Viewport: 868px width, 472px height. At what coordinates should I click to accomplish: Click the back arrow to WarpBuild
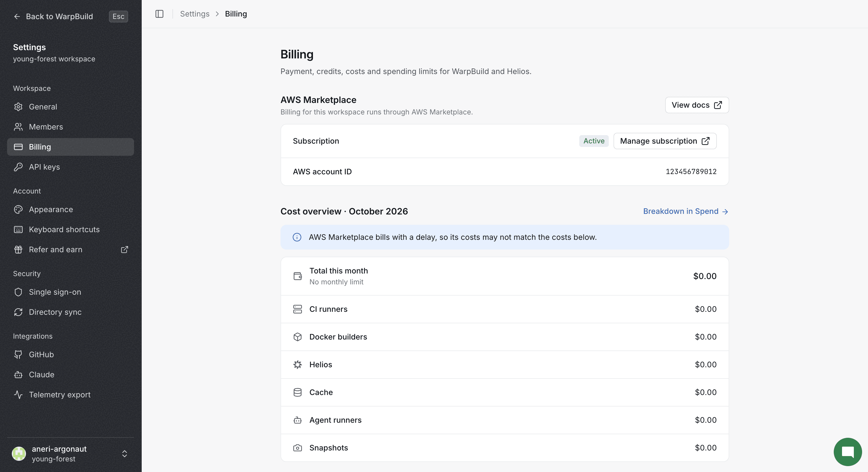point(17,17)
